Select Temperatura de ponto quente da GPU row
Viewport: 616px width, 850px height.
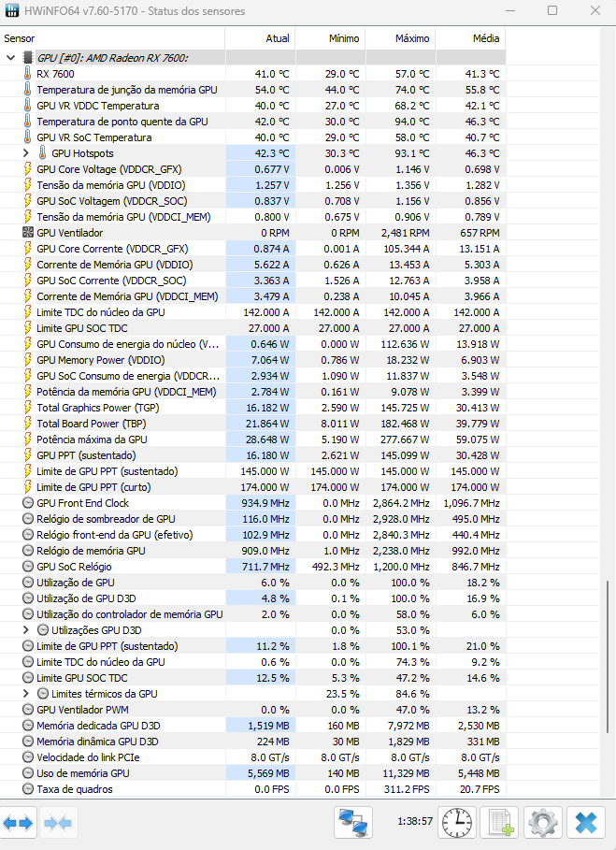(x=252, y=122)
